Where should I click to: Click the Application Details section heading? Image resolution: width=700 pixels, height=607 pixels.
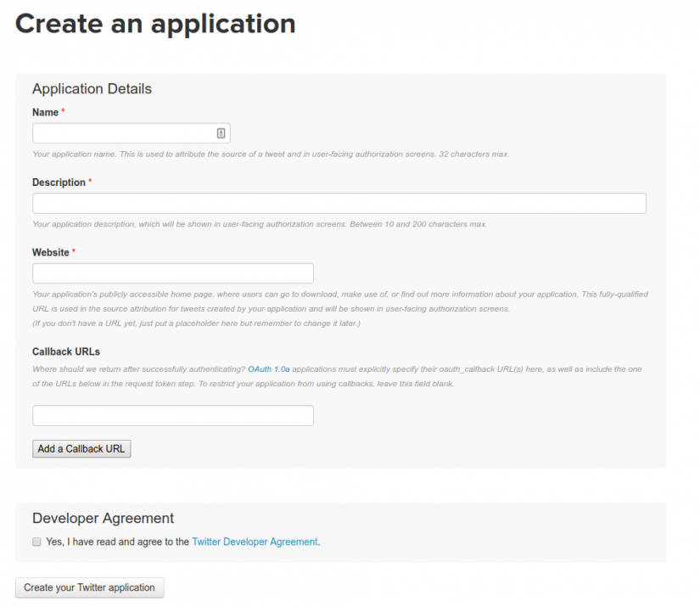click(x=92, y=89)
